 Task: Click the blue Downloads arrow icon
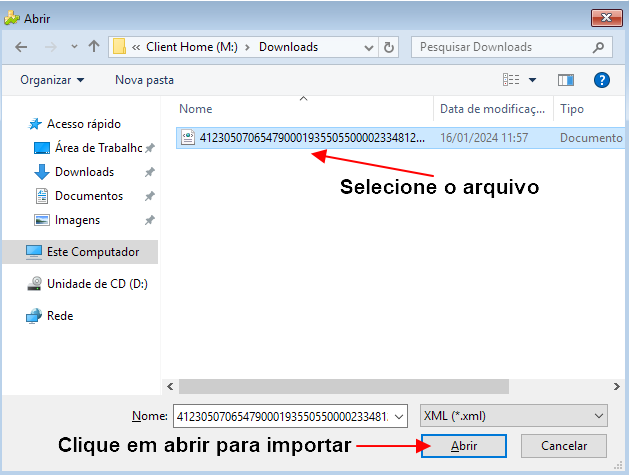[42, 172]
